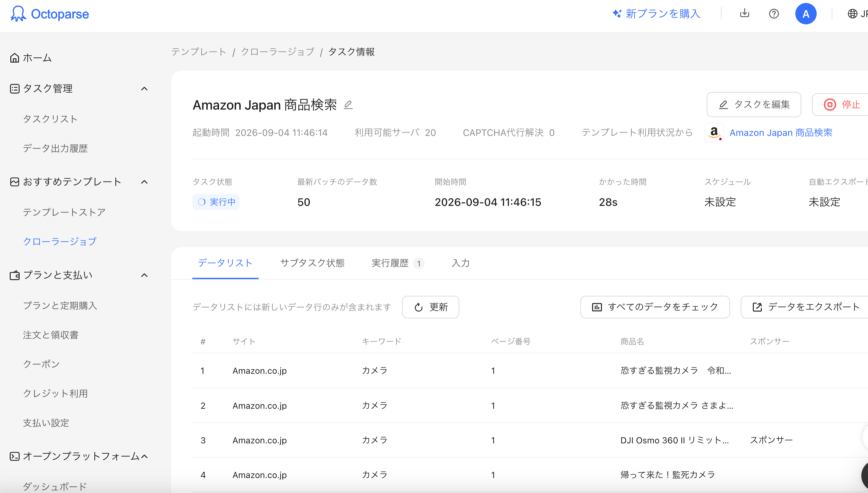868x493 pixels.
Task: Switch to the データリスト tab
Action: tap(225, 263)
